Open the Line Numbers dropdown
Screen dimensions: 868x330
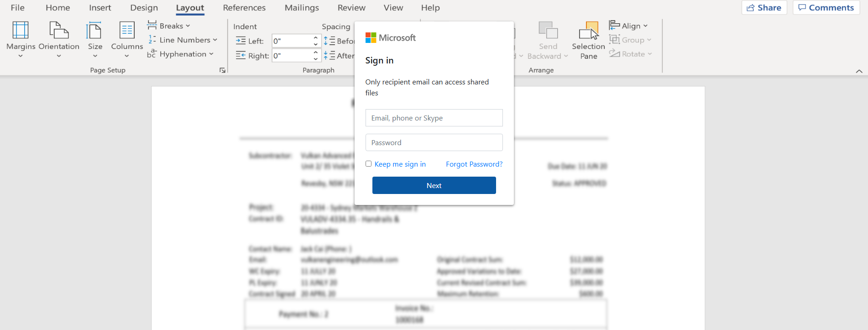click(182, 40)
